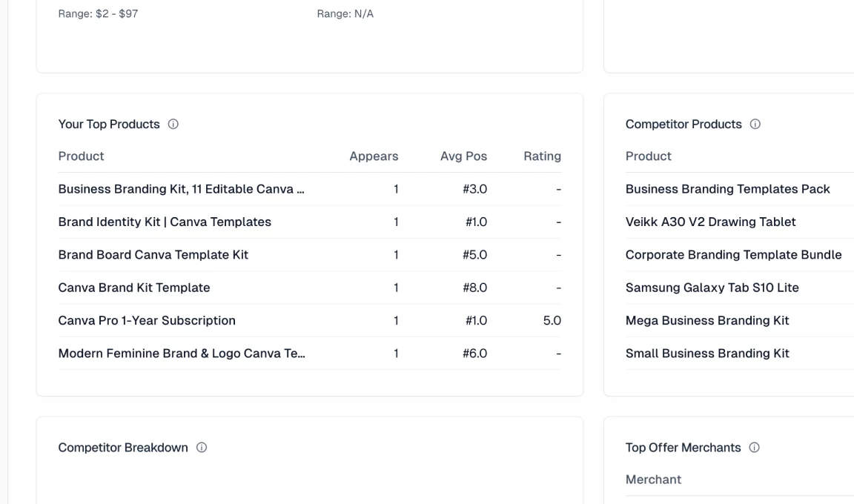Screen dimensions: 854x504
Task: Expand the Merchant column in Top Offer Merchants
Action: coord(653,479)
